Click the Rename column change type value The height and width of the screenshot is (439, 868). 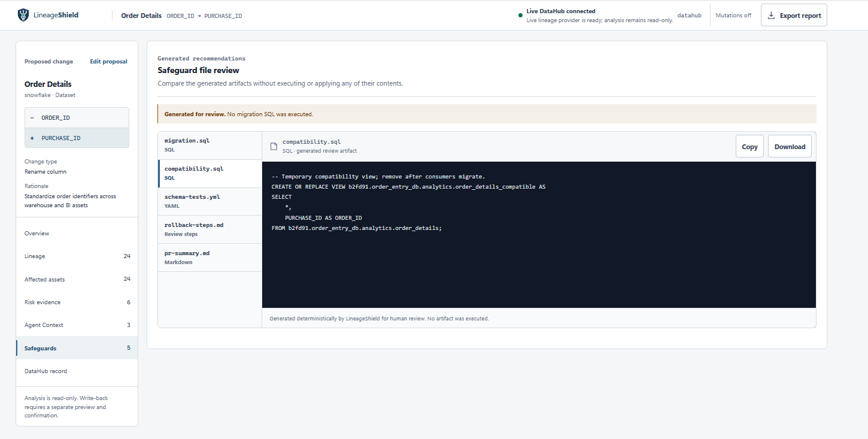(x=45, y=172)
